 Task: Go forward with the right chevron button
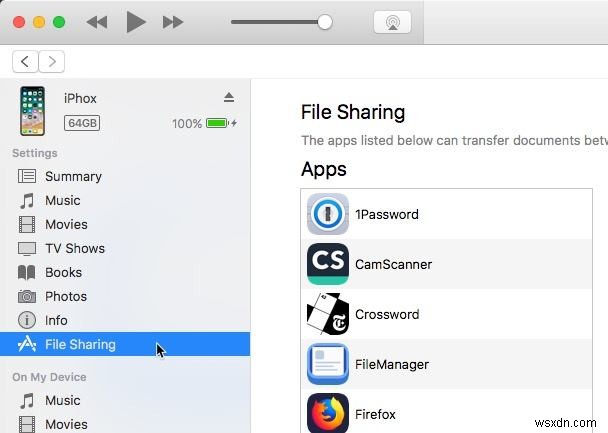click(x=52, y=61)
